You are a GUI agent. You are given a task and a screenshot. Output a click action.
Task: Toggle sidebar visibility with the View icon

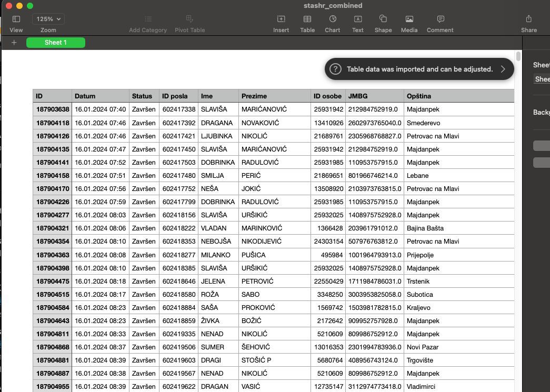tap(16, 22)
